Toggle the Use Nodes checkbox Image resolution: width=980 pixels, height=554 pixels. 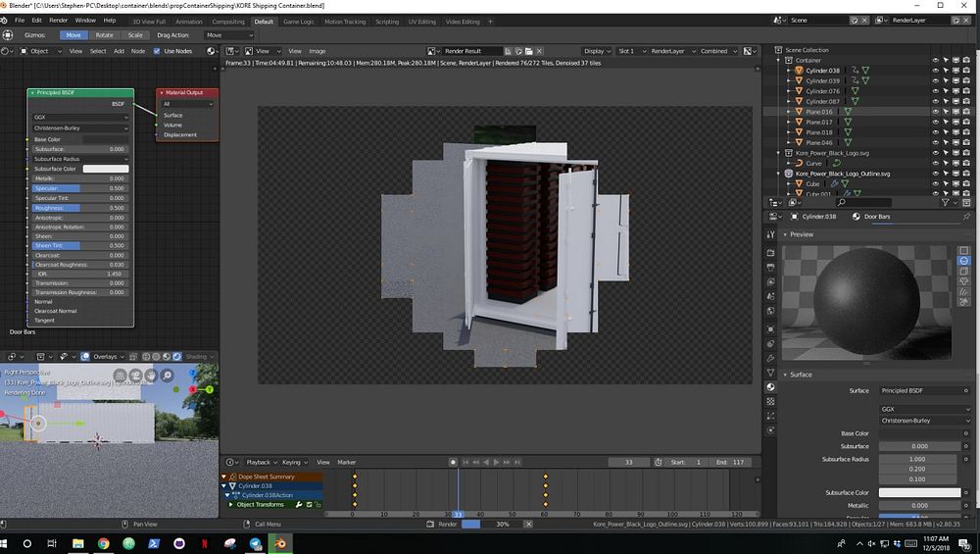coord(157,51)
